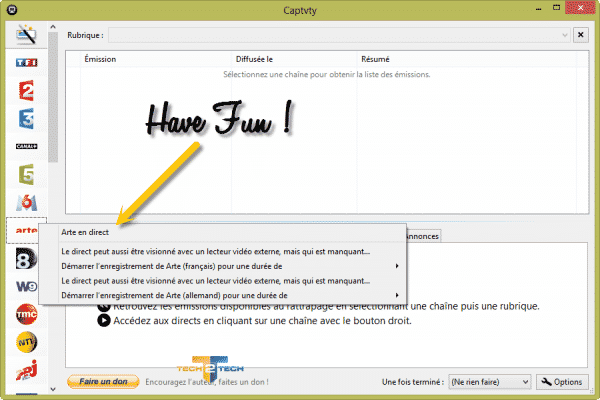
Task: Clear the Rubrique filter with X button
Action: [x=580, y=35]
